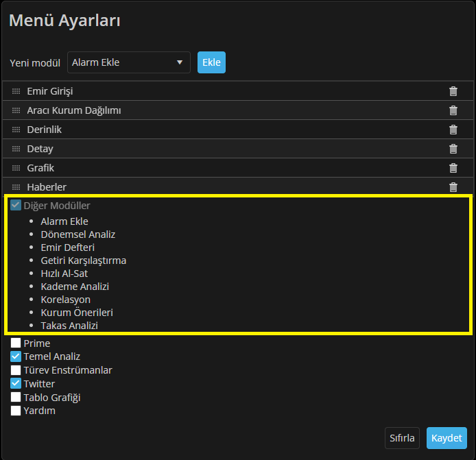Click the Detay row label
This screenshot has height=460, width=476.
[40, 149]
